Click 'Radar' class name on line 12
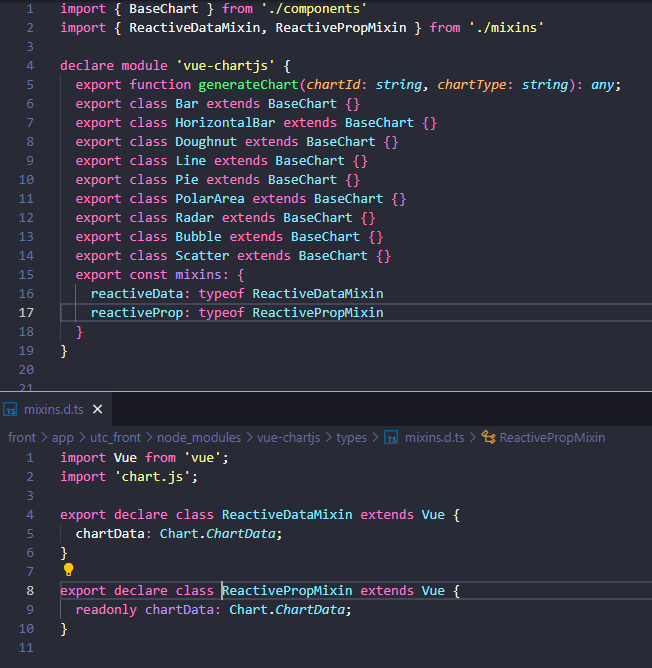Viewport: 652px width, 668px height. (194, 218)
